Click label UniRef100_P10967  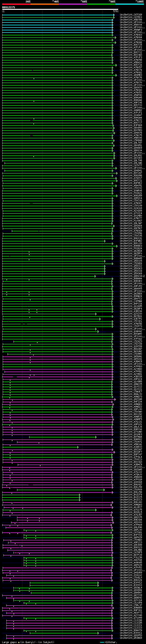(x=131, y=221)
